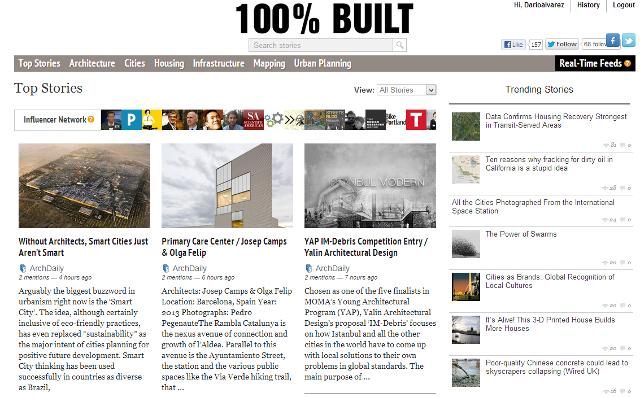Image resolution: width=640 pixels, height=397 pixels.
Task: Click the 3-D Printed House thumbnail
Action: point(466,330)
